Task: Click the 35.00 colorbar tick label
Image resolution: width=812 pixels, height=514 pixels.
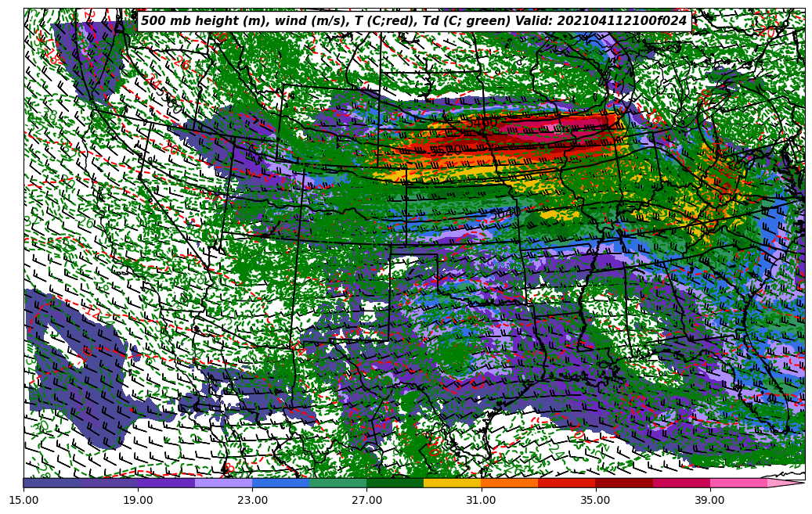Action: pyautogui.click(x=596, y=500)
